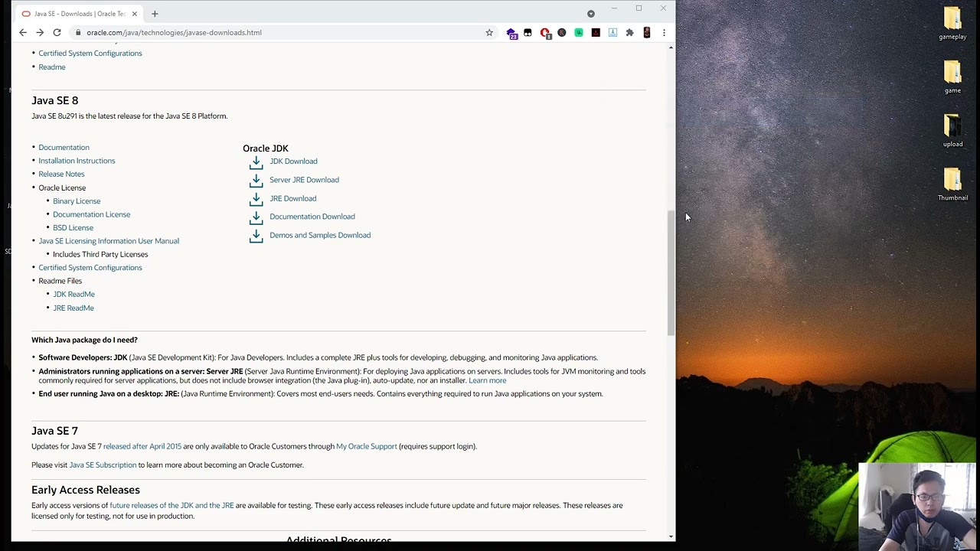Open future releases of the JDK and the JRE link

(x=171, y=505)
